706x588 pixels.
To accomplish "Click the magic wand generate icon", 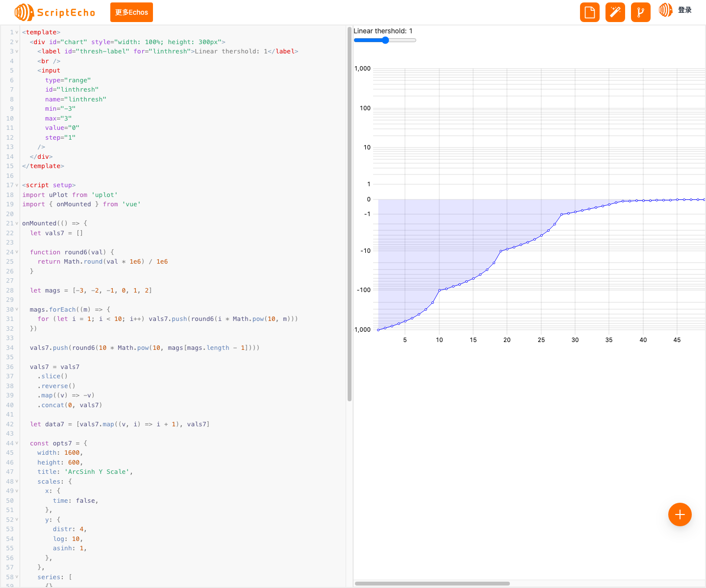I will (615, 12).
